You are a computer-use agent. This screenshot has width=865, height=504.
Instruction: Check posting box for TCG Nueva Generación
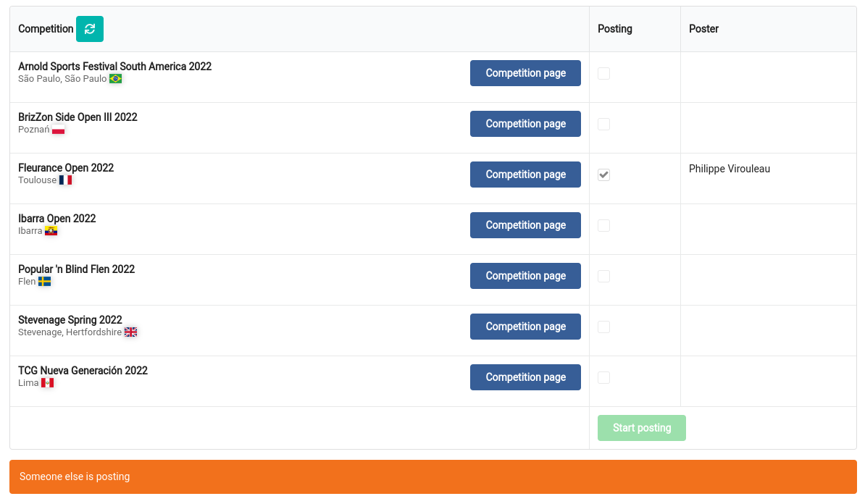604,378
